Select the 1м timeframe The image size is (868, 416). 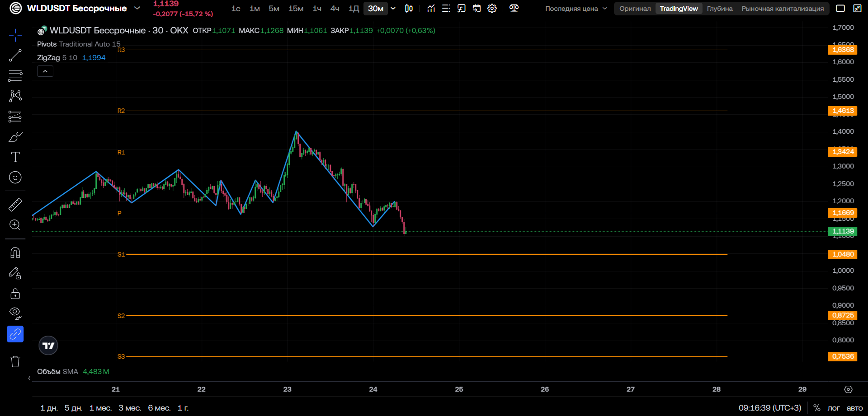coord(255,8)
